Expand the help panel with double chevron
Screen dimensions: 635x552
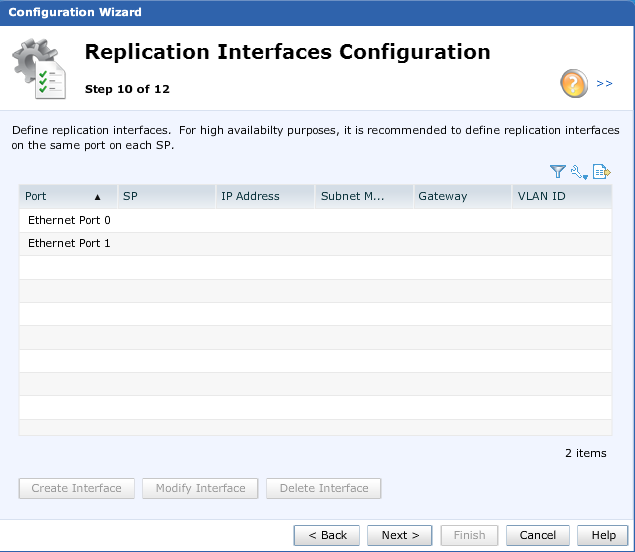coord(604,84)
